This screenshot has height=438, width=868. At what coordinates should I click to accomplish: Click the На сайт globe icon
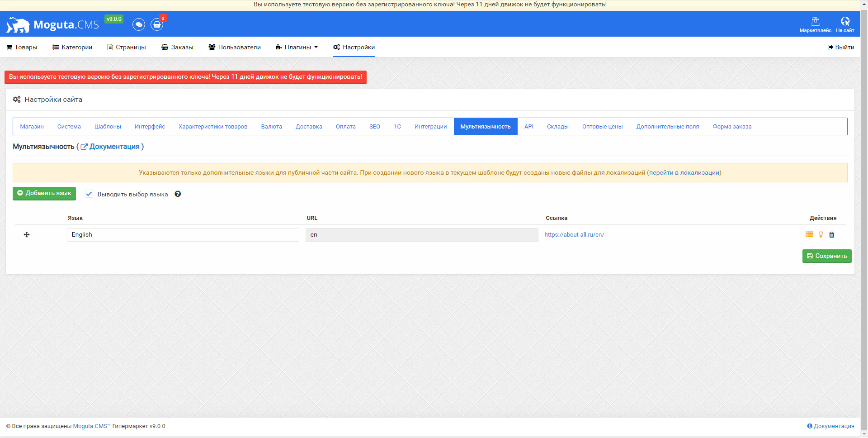[x=845, y=21]
